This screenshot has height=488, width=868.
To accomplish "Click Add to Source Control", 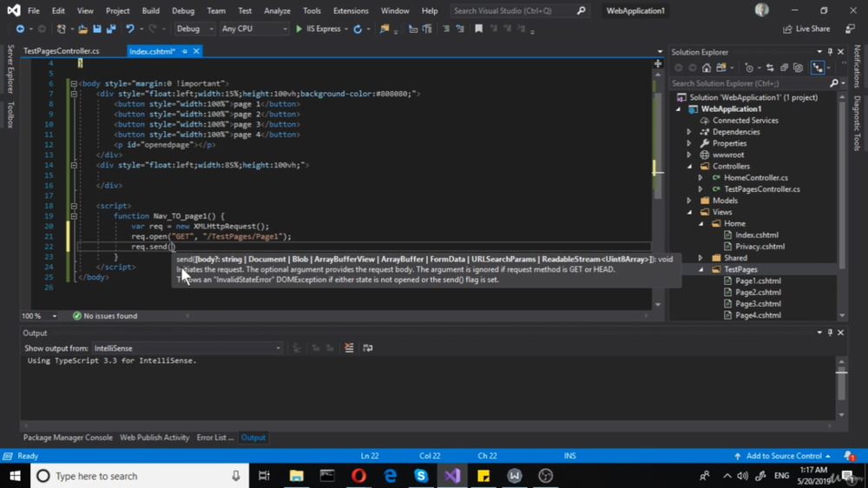I will 783,456.
